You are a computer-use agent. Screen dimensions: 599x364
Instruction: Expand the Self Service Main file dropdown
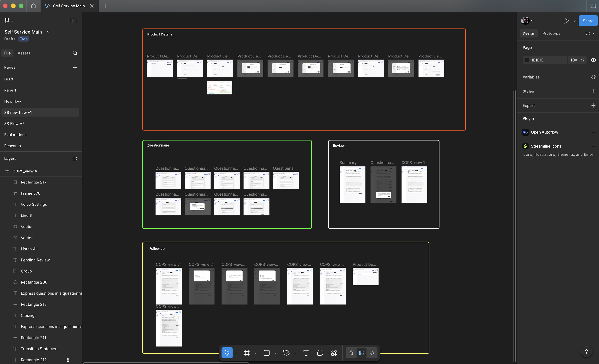click(x=48, y=32)
